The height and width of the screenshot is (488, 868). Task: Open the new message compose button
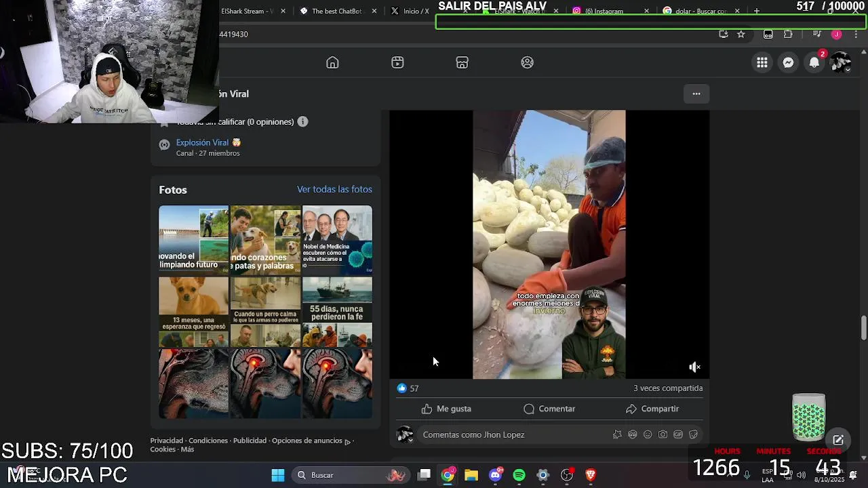point(838,440)
